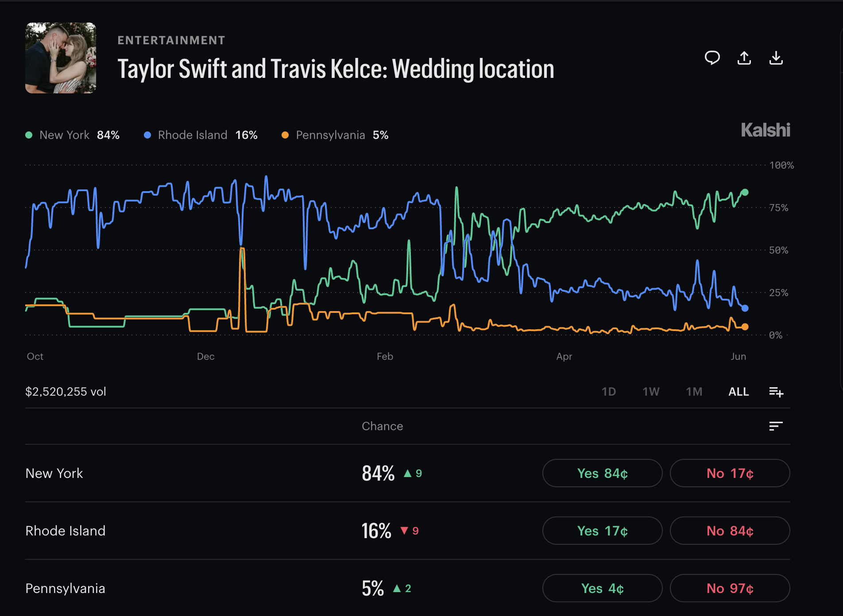Click the '$2,520,255 vol' text
Screen dimensions: 843x616
[66, 392]
